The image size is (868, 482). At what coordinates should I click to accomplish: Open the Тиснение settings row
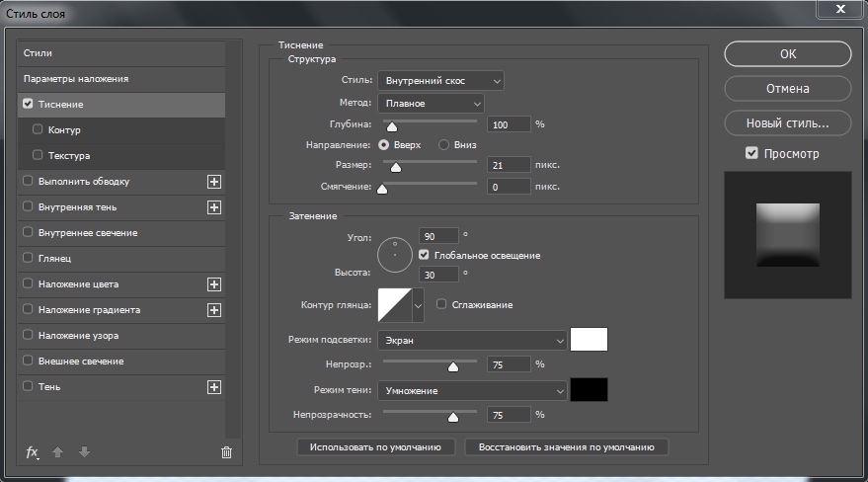tap(121, 104)
